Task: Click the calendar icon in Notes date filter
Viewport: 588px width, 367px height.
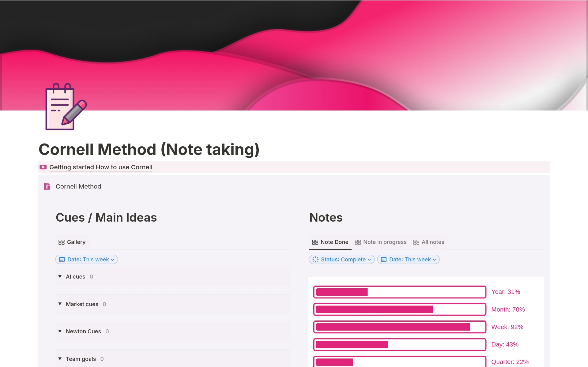Action: pos(384,260)
